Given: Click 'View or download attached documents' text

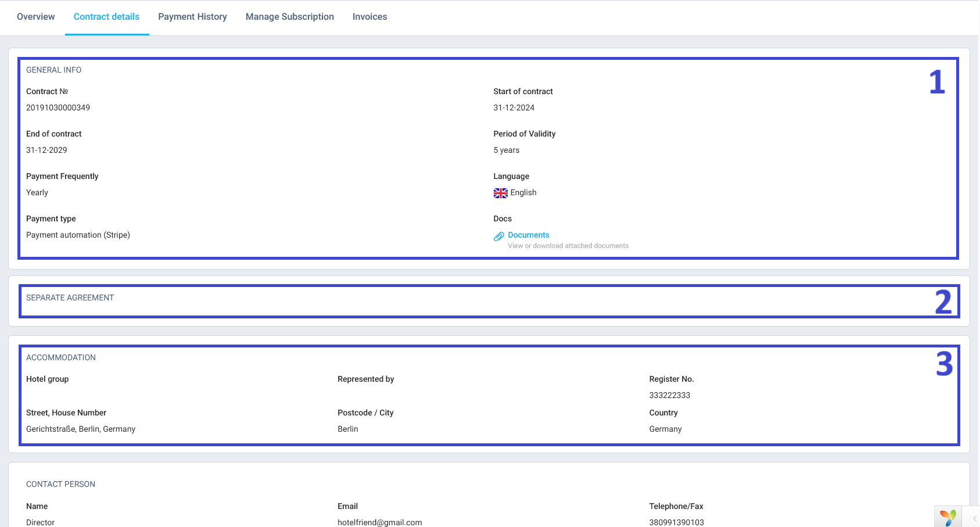Looking at the screenshot, I should tap(568, 246).
